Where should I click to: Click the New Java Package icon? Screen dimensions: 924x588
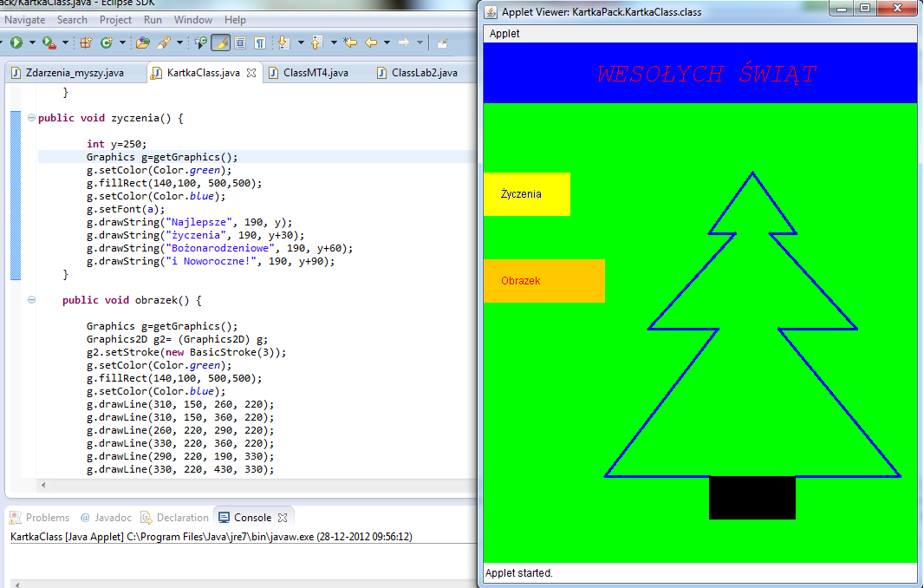click(86, 42)
